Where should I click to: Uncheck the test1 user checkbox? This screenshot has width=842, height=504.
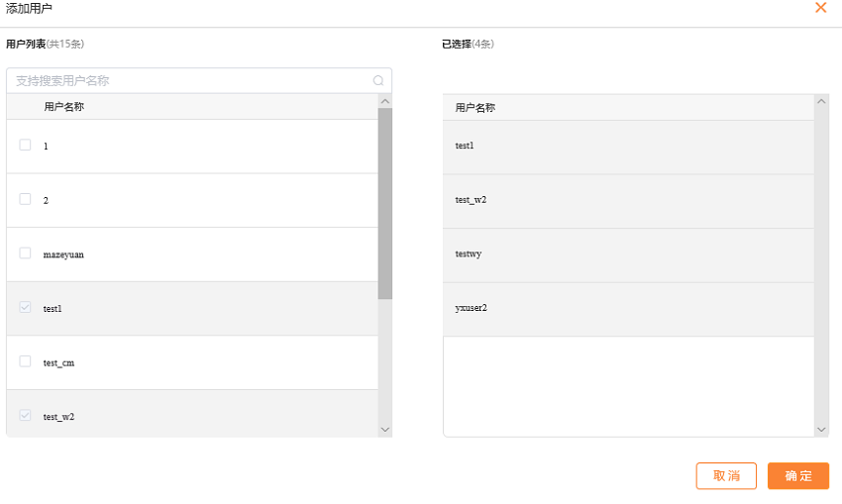click(x=25, y=307)
